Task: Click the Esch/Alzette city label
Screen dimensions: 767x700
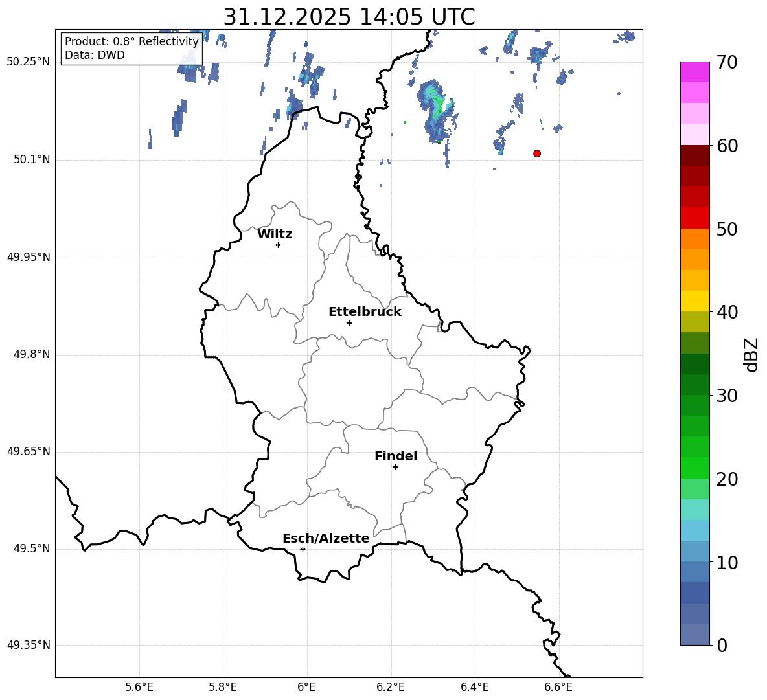Action: [326, 538]
